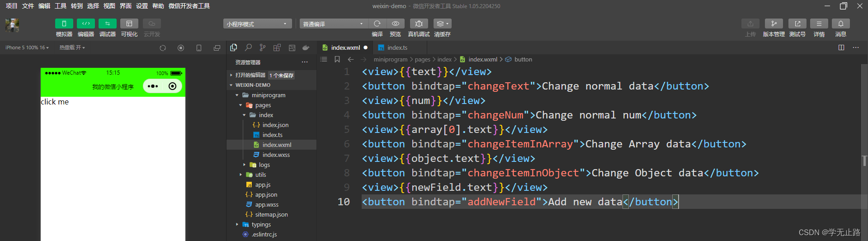
Task: Click the split editor icon
Action: pyautogui.click(x=841, y=47)
